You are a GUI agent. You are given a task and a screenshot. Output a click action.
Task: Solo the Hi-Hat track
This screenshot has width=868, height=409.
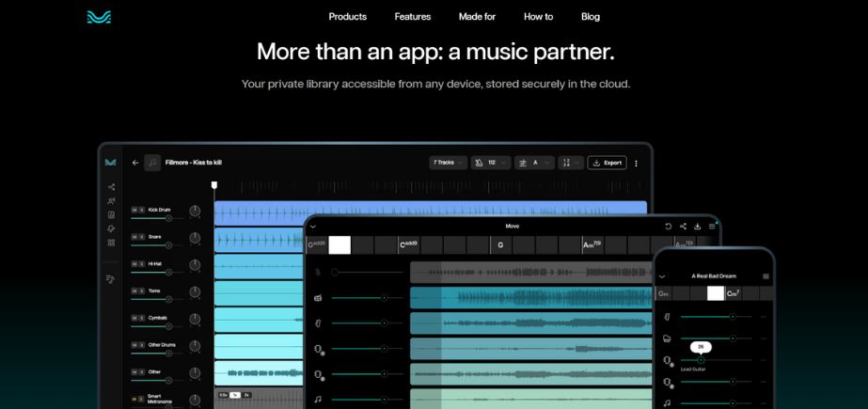coord(141,264)
